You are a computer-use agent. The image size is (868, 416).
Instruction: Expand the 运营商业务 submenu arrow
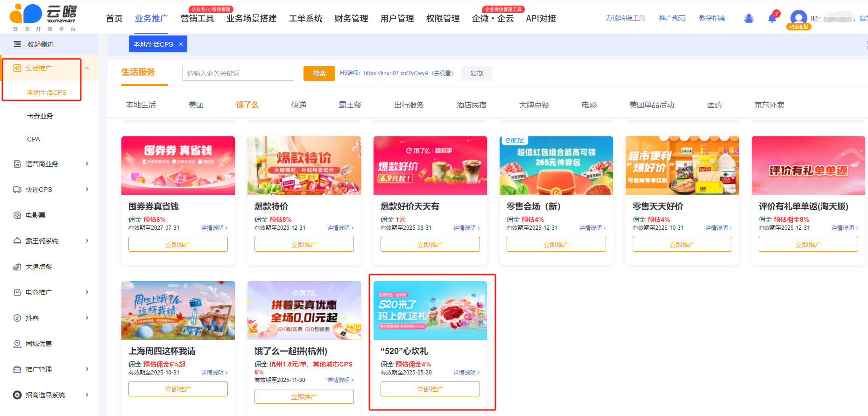tap(87, 164)
